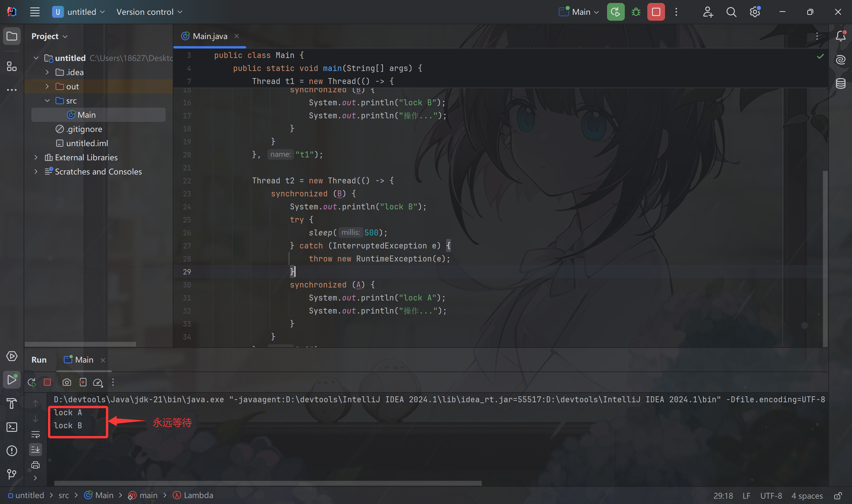Open the Terminal tool window
The image size is (852, 504).
[x=12, y=427]
